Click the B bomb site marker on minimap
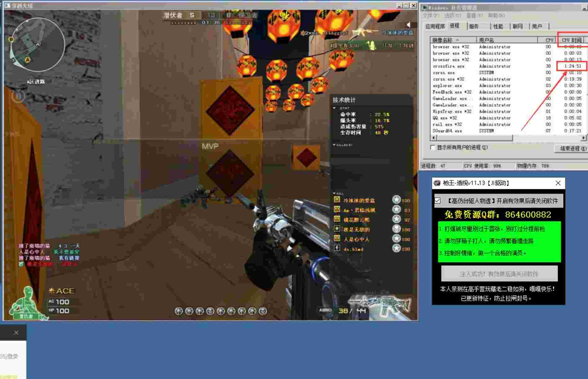588x379 pixels. [x=11, y=39]
